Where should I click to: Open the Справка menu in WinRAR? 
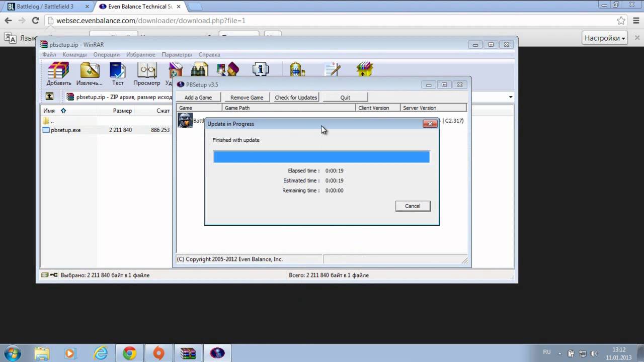(x=209, y=54)
